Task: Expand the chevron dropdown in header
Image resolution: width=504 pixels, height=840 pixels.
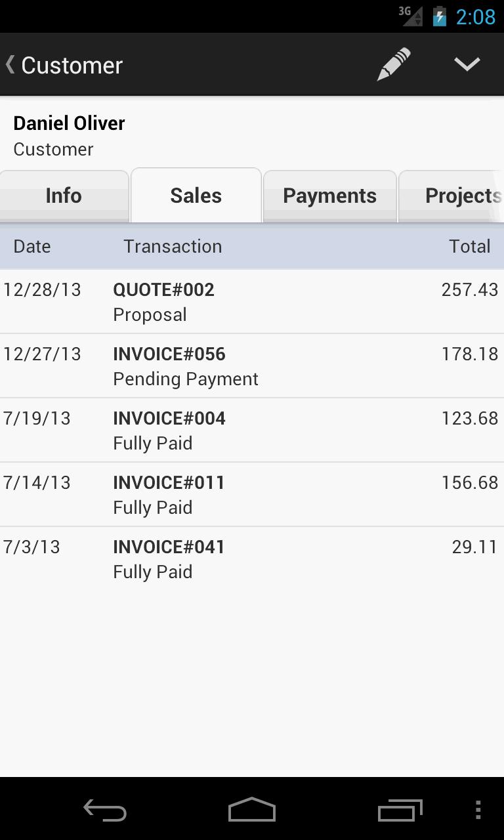Action: tap(467, 64)
